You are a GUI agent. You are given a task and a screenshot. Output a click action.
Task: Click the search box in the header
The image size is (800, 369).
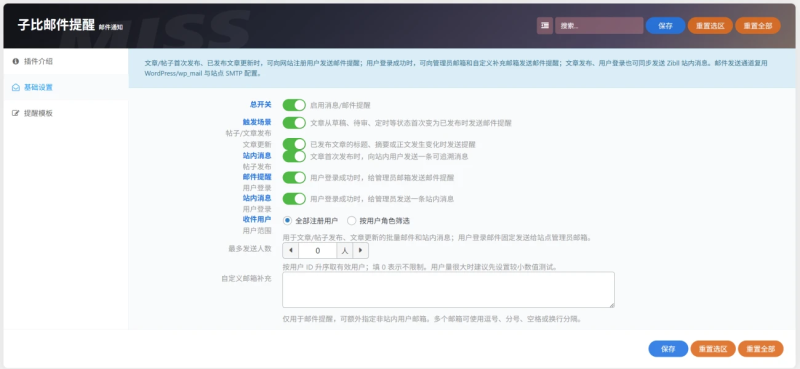[599, 26]
